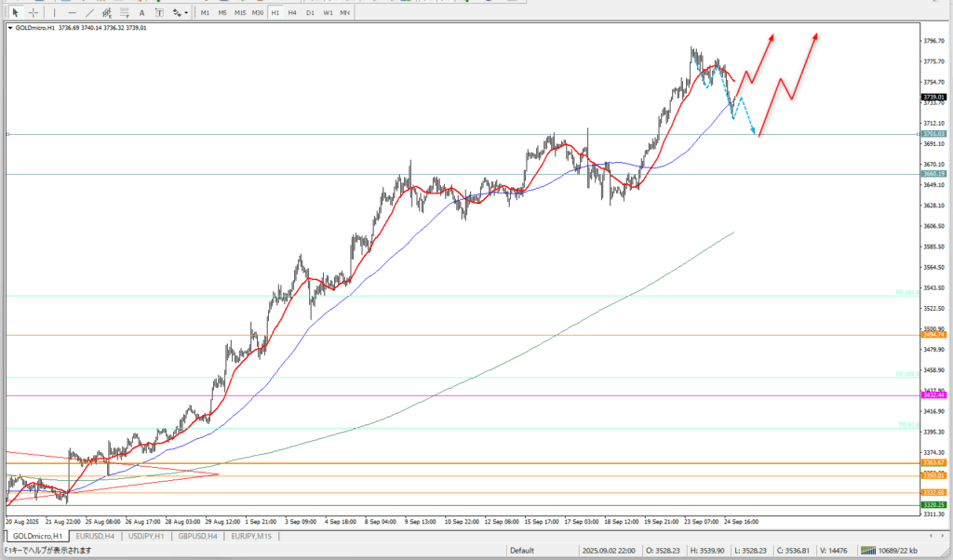Switch timeframe to M15

coord(240,12)
